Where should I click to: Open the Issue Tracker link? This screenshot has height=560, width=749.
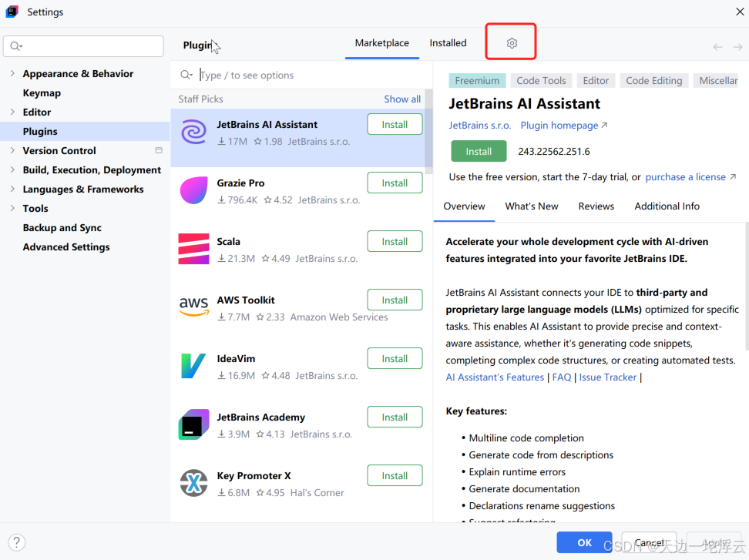tap(608, 377)
